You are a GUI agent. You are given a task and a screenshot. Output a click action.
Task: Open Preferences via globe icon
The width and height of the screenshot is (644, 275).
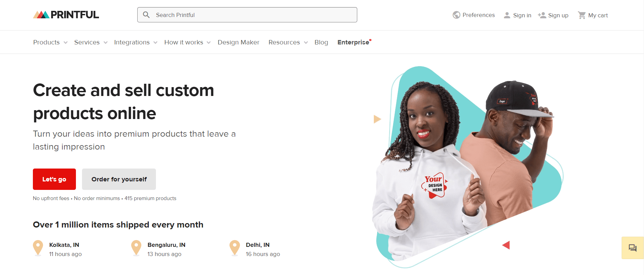(457, 15)
